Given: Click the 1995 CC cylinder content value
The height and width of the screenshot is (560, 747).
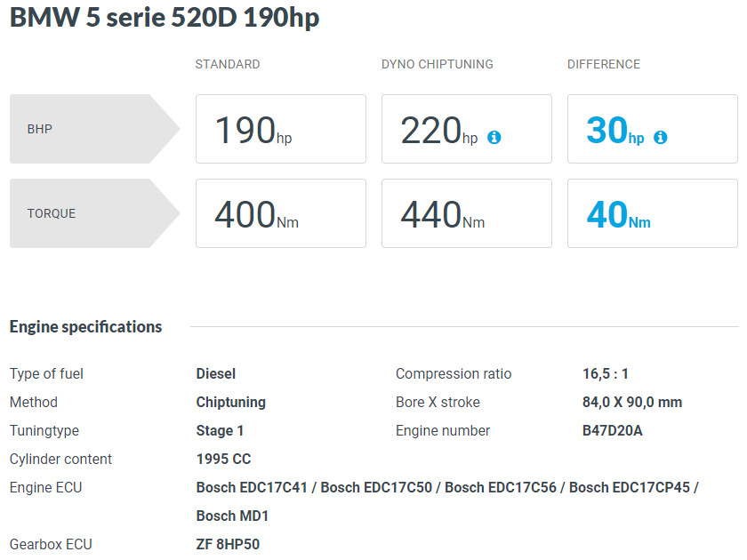Looking at the screenshot, I should coord(224,459).
